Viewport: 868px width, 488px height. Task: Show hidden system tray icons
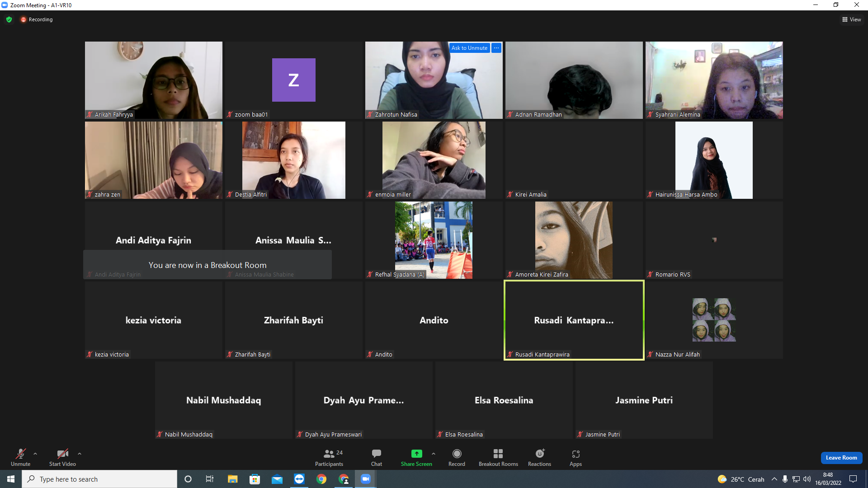tap(774, 479)
